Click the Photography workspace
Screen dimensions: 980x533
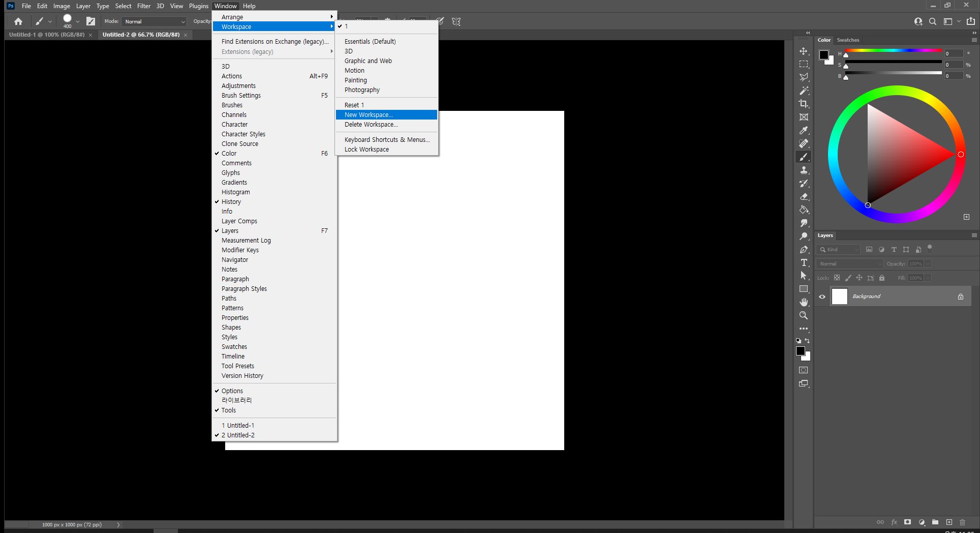tap(386, 90)
